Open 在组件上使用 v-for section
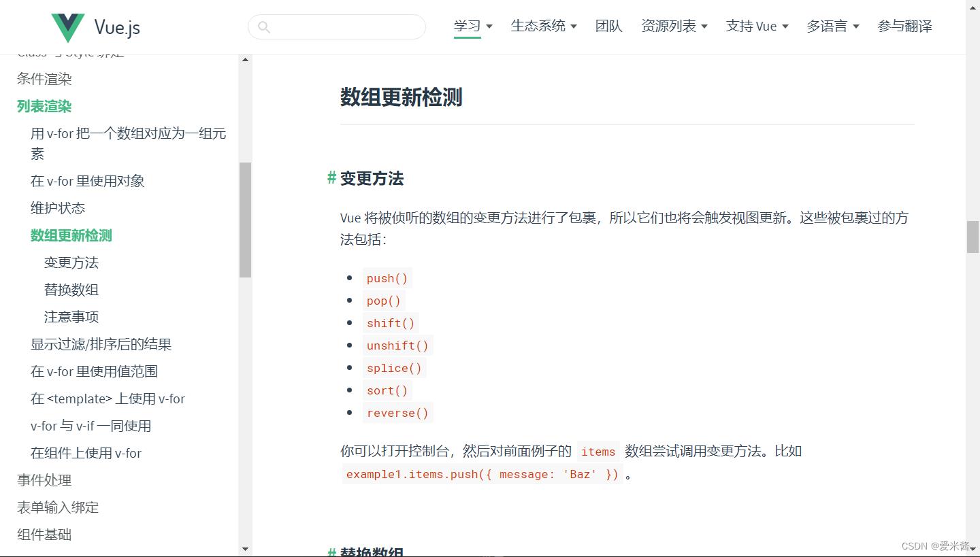980x557 pixels. [x=86, y=453]
